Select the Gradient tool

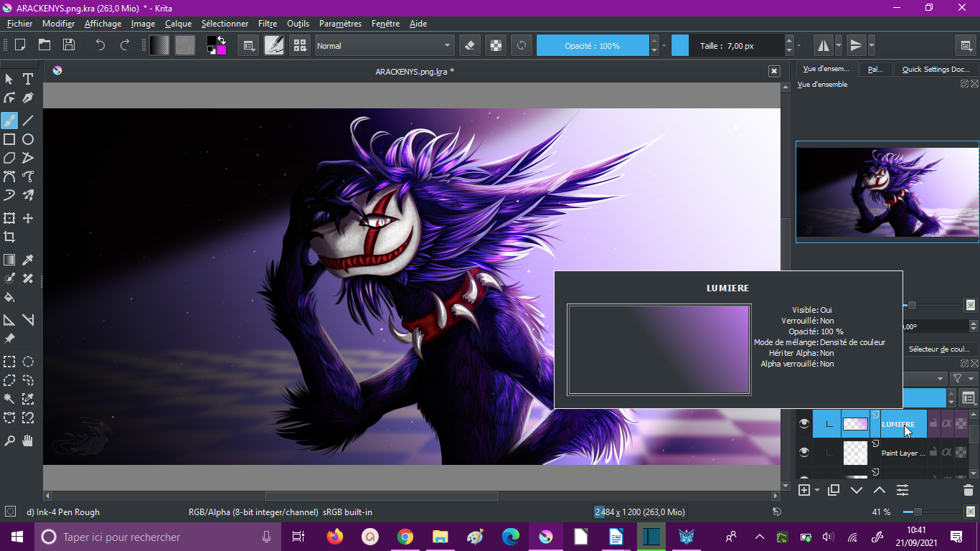(x=9, y=260)
